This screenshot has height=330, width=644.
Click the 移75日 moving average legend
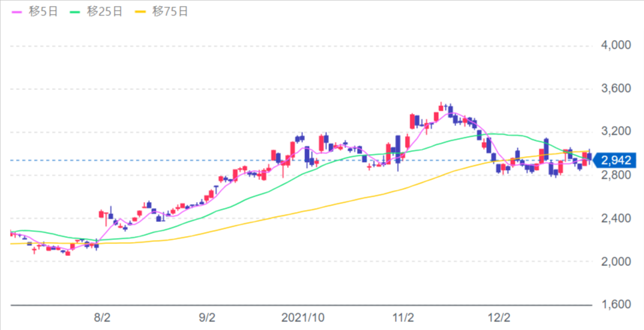(x=161, y=11)
